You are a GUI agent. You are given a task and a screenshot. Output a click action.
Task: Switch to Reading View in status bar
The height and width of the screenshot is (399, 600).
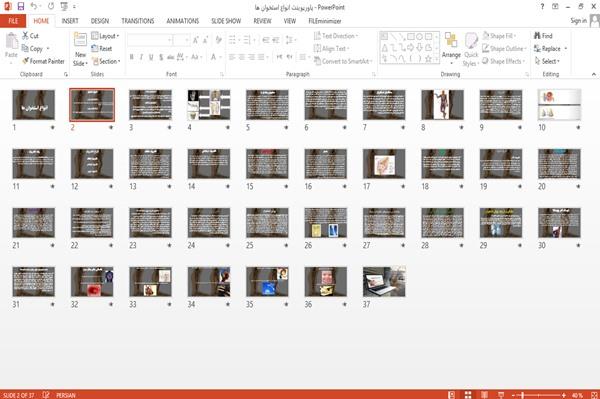pyautogui.click(x=484, y=395)
